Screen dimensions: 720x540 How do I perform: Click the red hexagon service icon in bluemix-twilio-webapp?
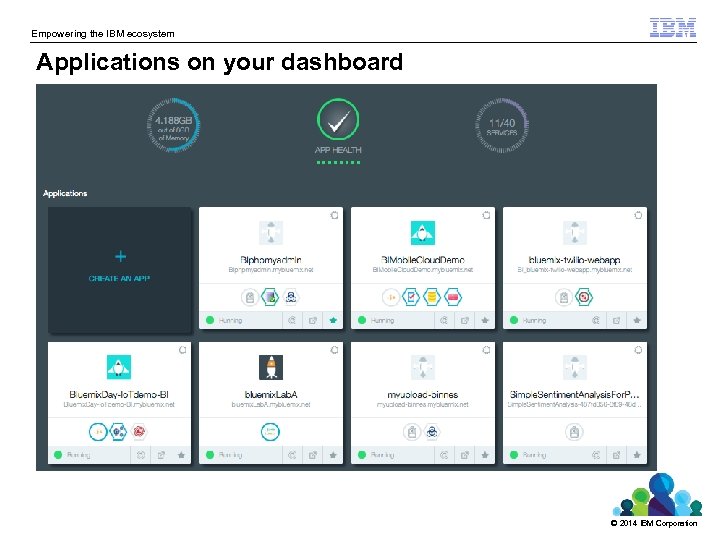pos(584,297)
